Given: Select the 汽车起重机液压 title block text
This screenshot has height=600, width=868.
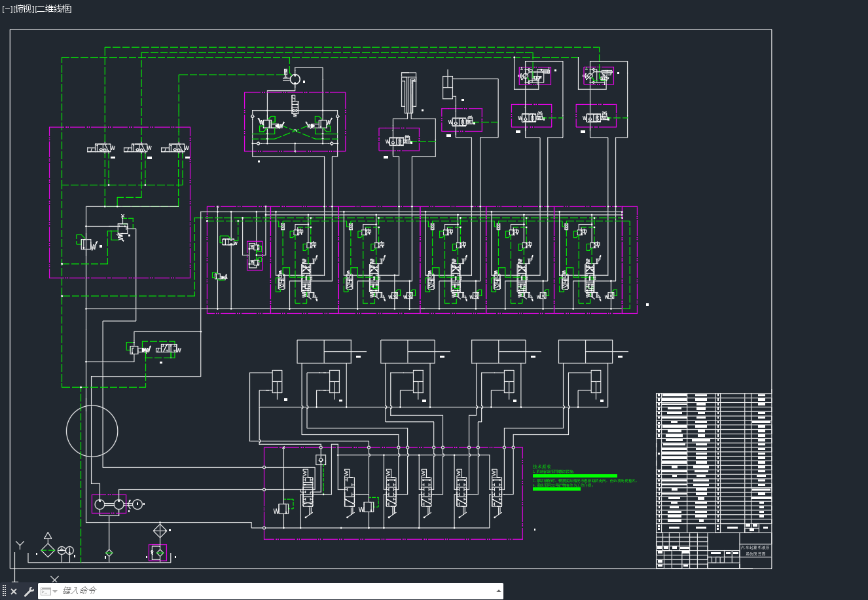Looking at the screenshot, I should click(x=755, y=548).
